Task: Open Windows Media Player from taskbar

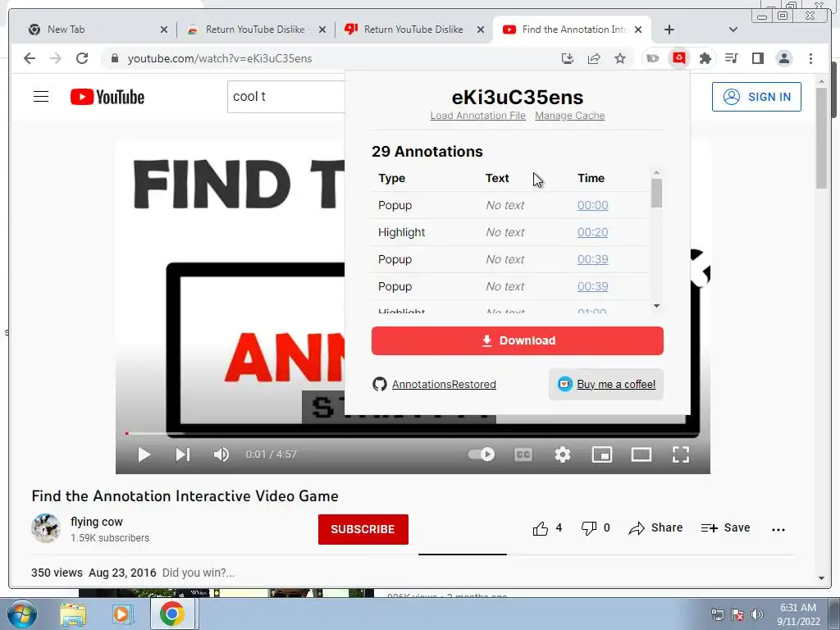Action: pyautogui.click(x=122, y=614)
